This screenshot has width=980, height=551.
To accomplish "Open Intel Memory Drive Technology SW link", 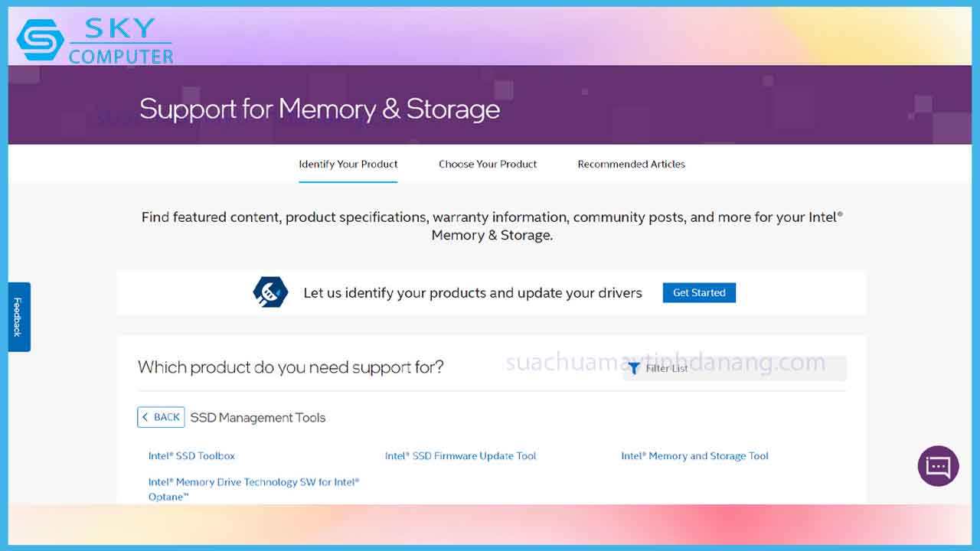I will click(x=253, y=483).
